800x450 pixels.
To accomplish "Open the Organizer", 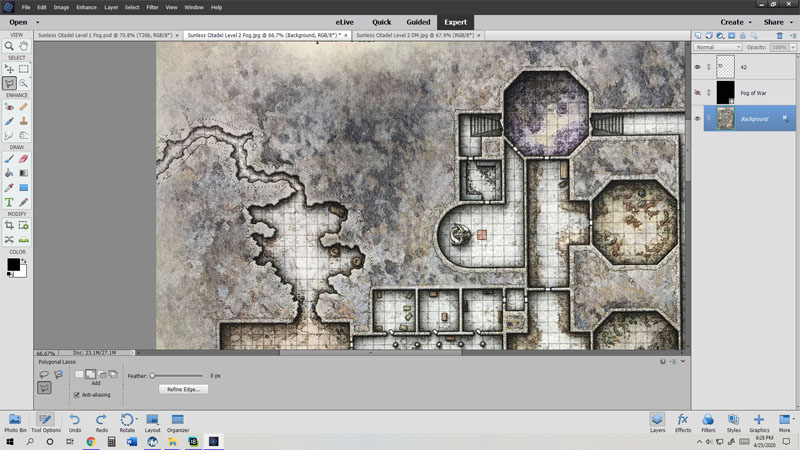I will tap(178, 423).
